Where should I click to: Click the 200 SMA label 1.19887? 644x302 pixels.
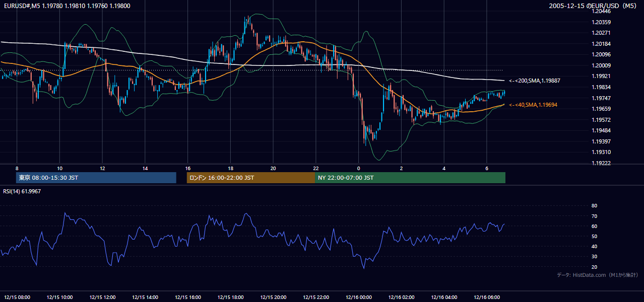[x=535, y=81]
